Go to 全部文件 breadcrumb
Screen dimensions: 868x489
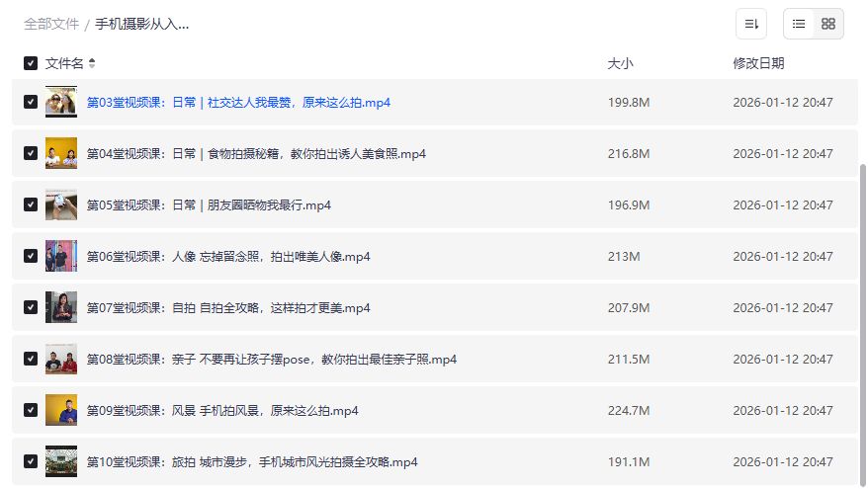(51, 24)
